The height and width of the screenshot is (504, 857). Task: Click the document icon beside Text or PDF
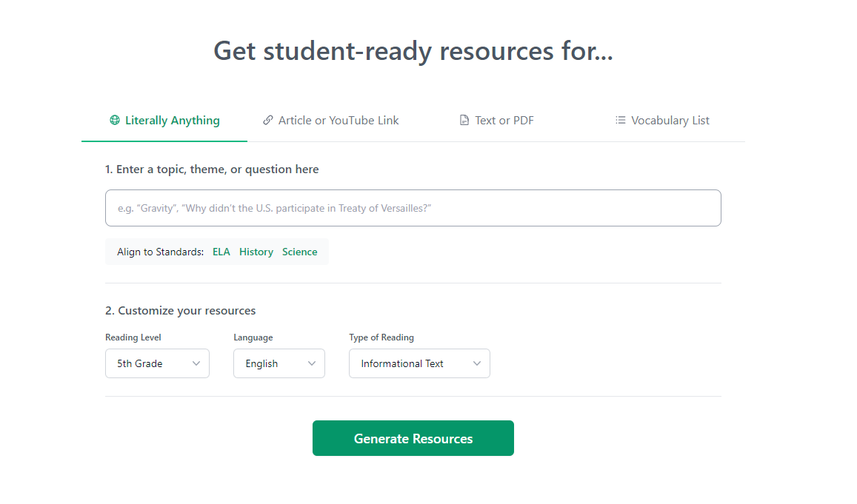[x=464, y=121]
